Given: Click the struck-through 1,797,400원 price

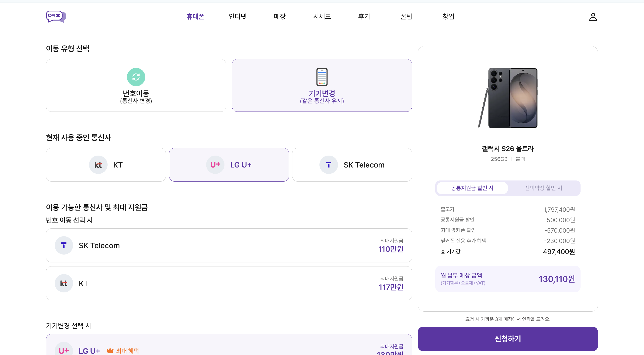Looking at the screenshot, I should point(559,210).
